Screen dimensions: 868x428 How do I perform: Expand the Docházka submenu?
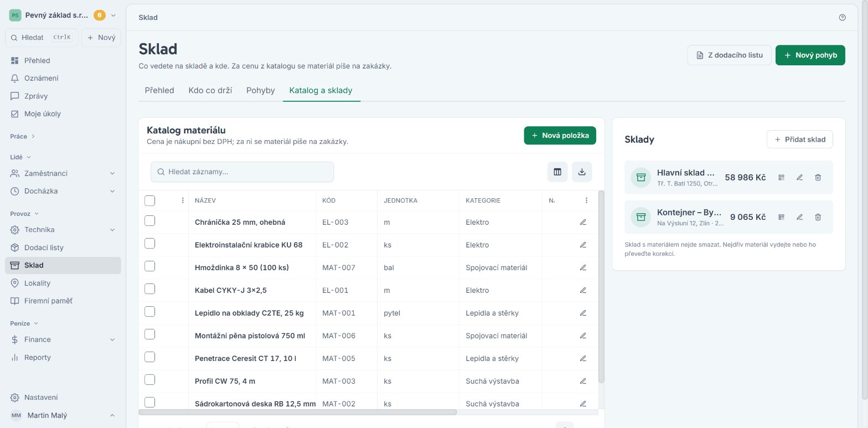pyautogui.click(x=112, y=191)
